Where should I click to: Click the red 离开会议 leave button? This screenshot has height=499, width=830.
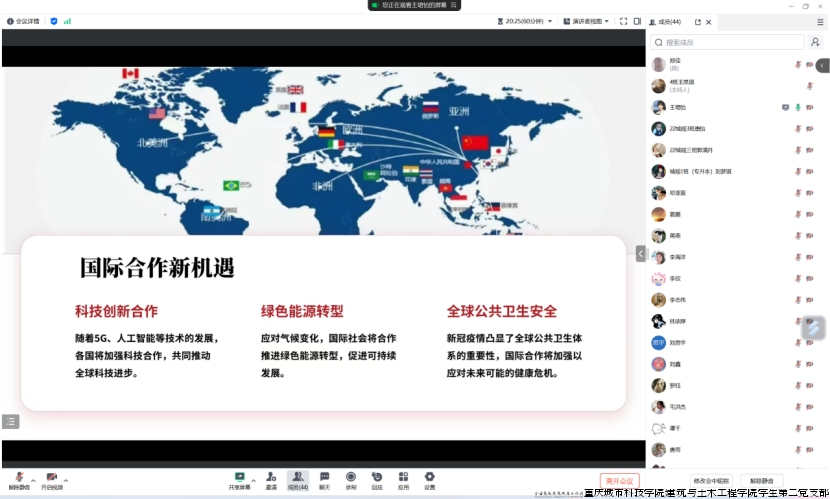[619, 481]
